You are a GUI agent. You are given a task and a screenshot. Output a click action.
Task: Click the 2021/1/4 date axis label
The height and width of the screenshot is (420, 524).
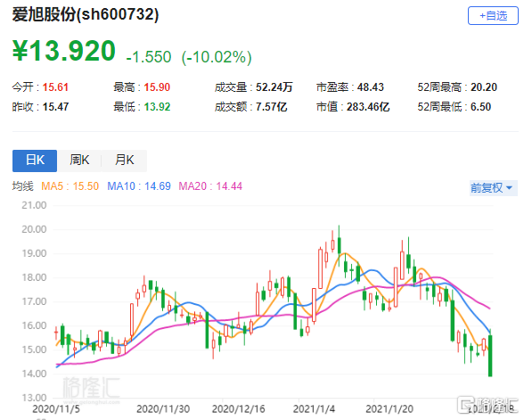314,409
